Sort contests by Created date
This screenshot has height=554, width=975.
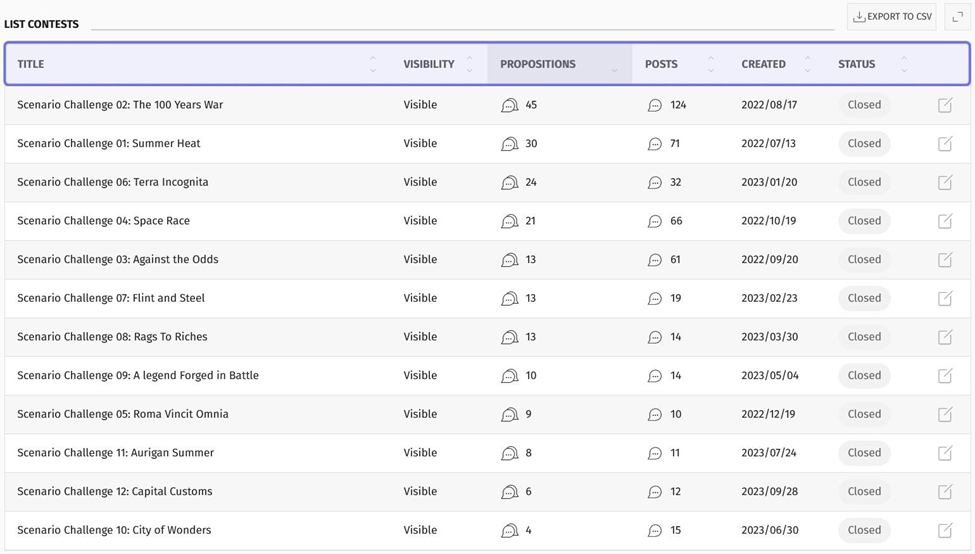[763, 64]
